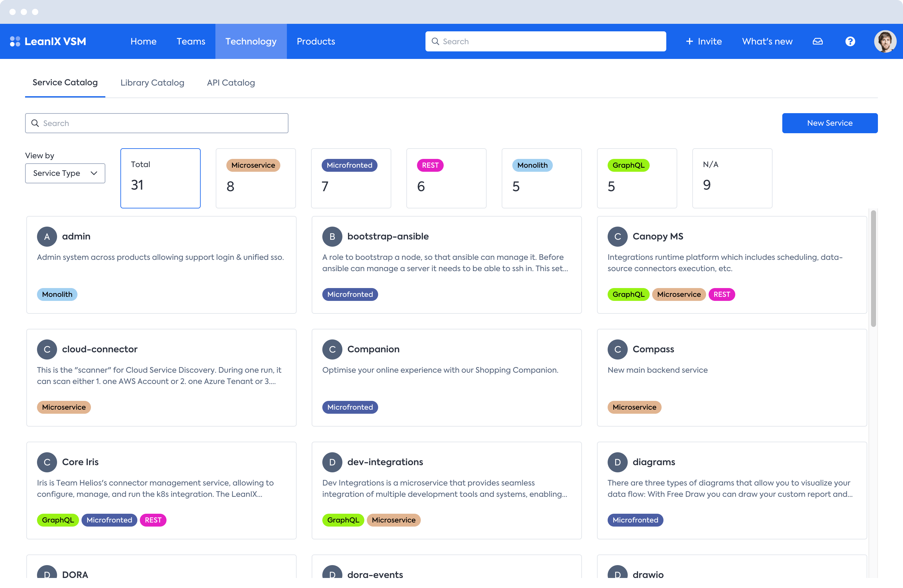Click the New Service button

(830, 123)
